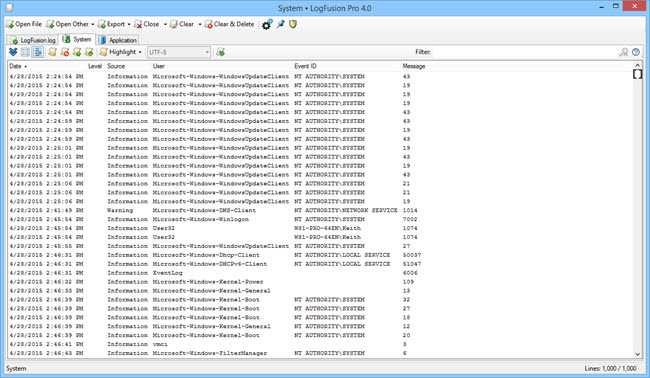Screen dimensions: 650x378
Task: Click the clear-filter icon beside the help icon
Action: (623, 52)
